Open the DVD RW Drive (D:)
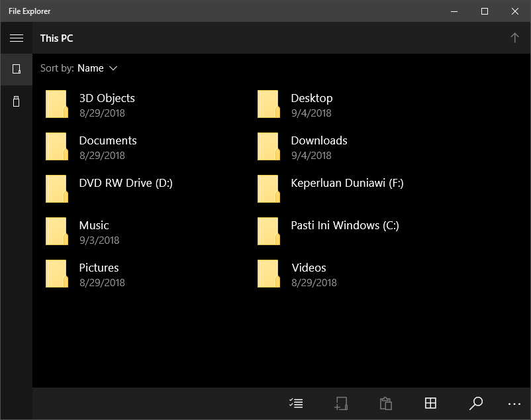The height and width of the screenshot is (420, 531). point(125,183)
